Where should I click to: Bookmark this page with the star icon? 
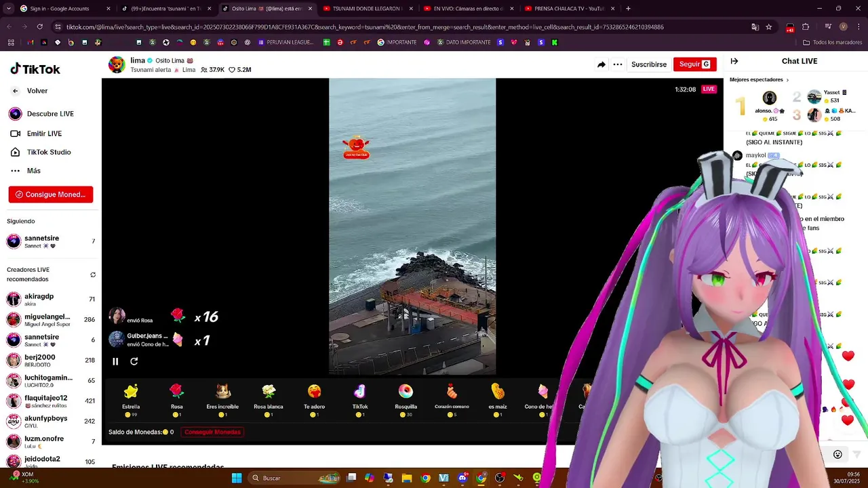click(x=768, y=27)
